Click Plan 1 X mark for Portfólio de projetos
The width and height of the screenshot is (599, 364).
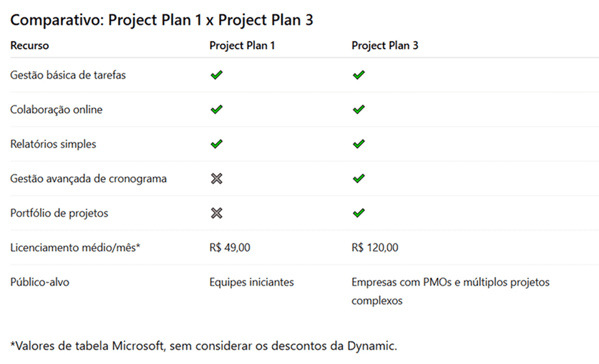click(217, 213)
